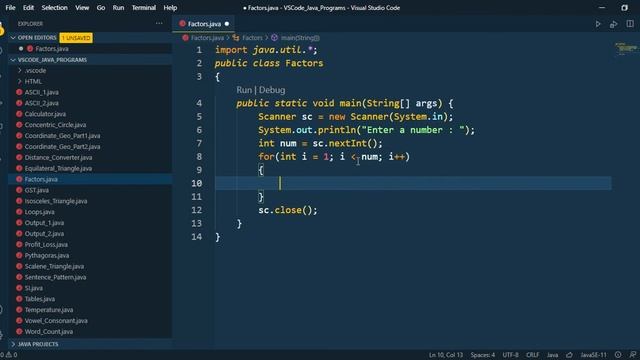Open Factors.java under Open Editors
This screenshot has height=360, width=640.
[52, 49]
